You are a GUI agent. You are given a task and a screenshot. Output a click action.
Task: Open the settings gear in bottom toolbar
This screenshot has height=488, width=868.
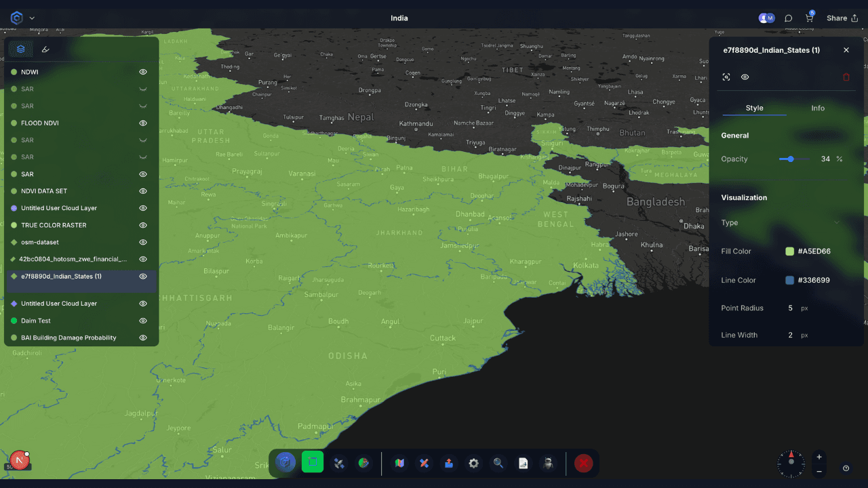(473, 463)
